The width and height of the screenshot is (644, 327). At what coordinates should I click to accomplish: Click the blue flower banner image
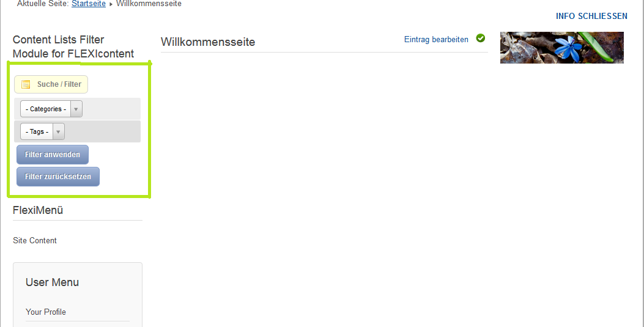[x=562, y=48]
